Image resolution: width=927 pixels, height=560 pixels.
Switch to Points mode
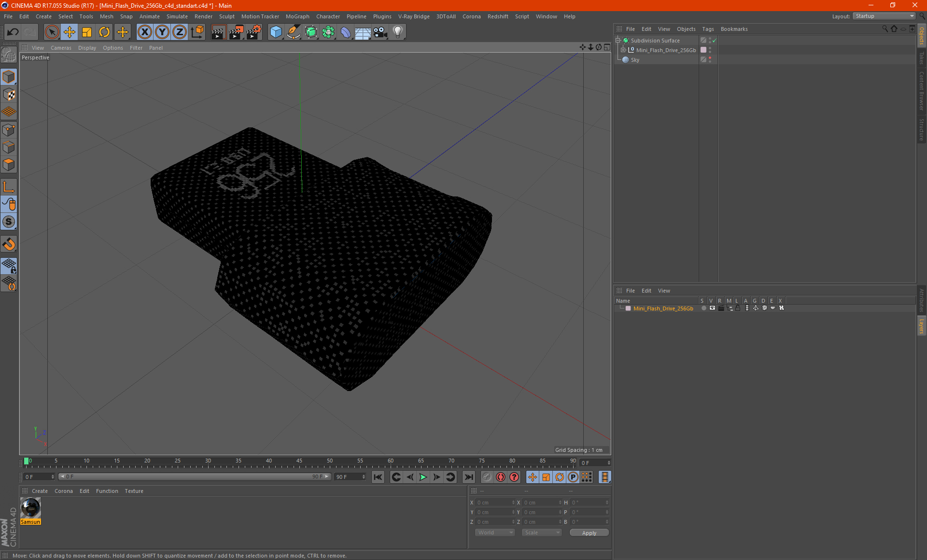(x=9, y=130)
